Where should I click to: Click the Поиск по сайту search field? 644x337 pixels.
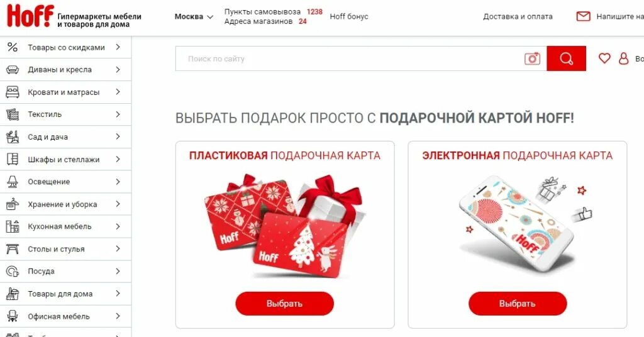point(349,58)
